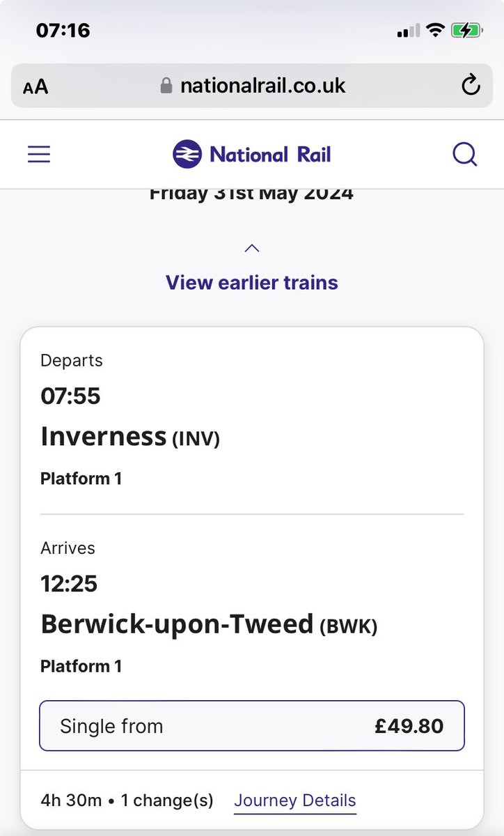The image size is (504, 836).
Task: Tap the nationalrail.co.uk address field
Action: coord(252,86)
